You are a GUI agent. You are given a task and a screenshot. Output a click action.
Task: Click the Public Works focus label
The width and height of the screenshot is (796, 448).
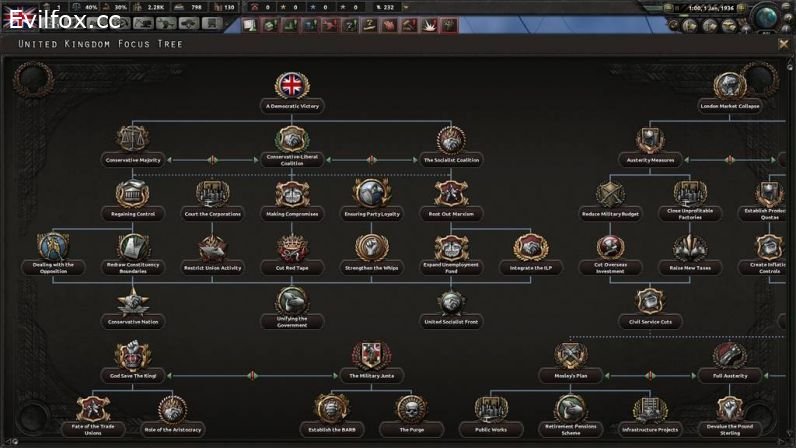click(x=491, y=430)
